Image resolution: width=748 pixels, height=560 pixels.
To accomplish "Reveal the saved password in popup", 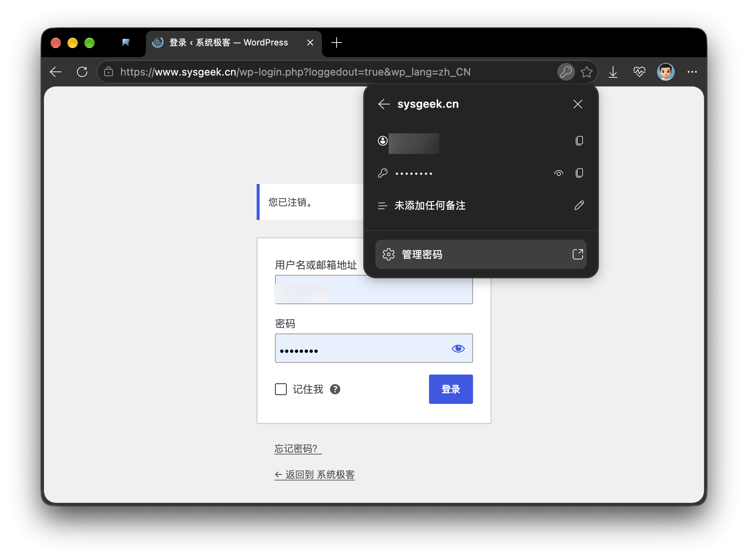I will click(x=559, y=173).
